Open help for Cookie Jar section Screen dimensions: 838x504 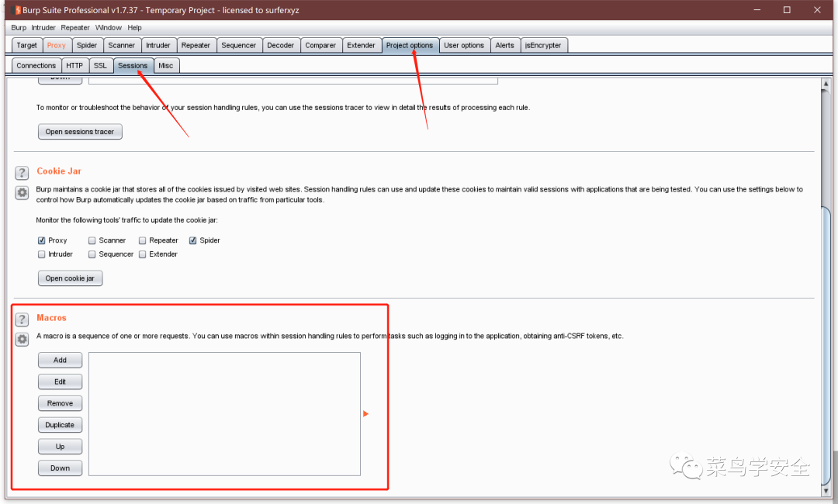[22, 172]
